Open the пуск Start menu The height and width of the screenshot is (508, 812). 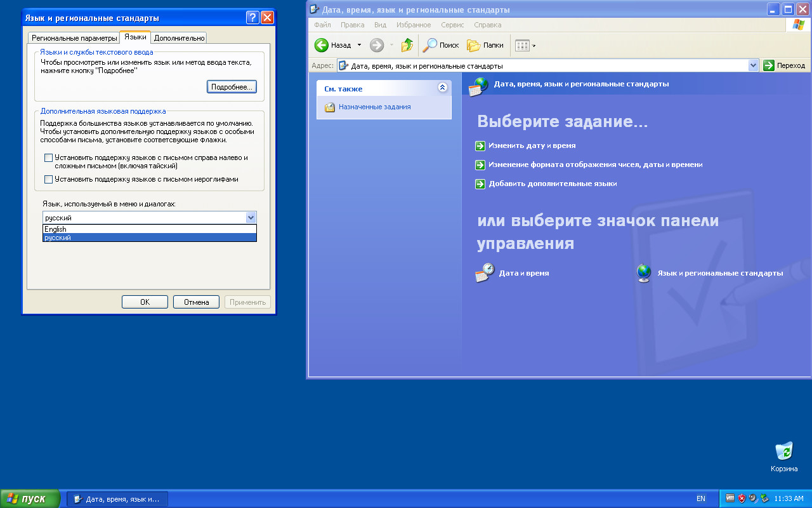(x=30, y=498)
